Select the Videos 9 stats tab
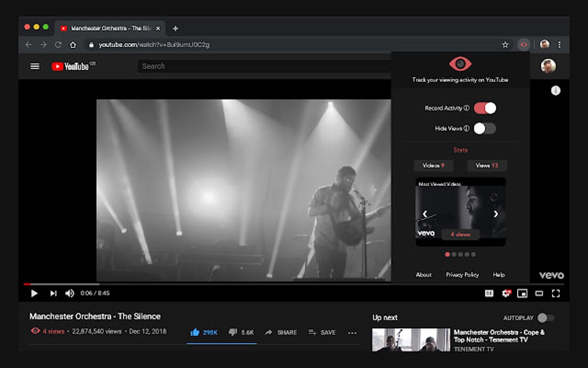The height and width of the screenshot is (368, 588). tap(434, 166)
